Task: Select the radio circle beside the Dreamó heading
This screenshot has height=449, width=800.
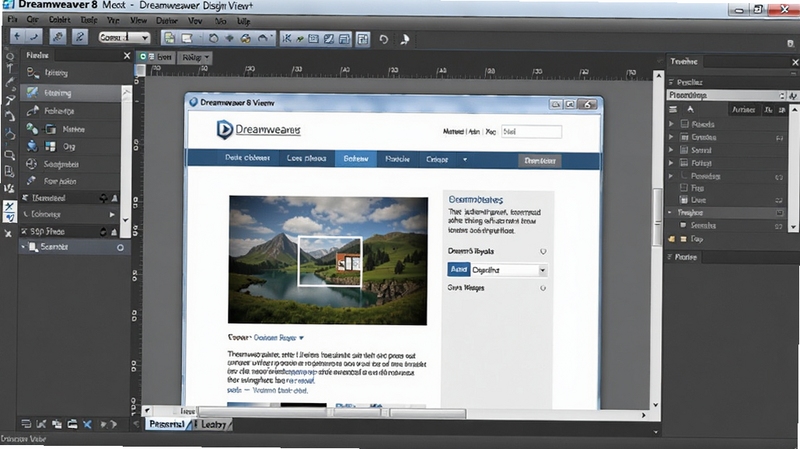Action: (543, 251)
